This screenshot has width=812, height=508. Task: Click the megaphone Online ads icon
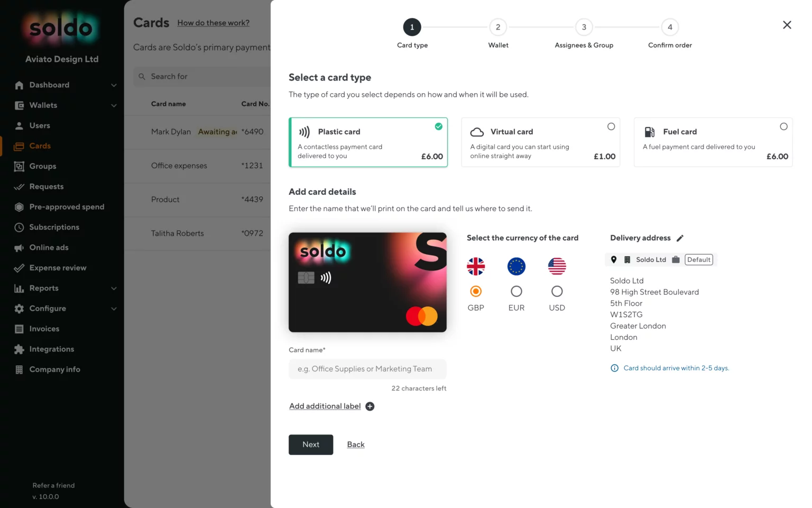19,248
